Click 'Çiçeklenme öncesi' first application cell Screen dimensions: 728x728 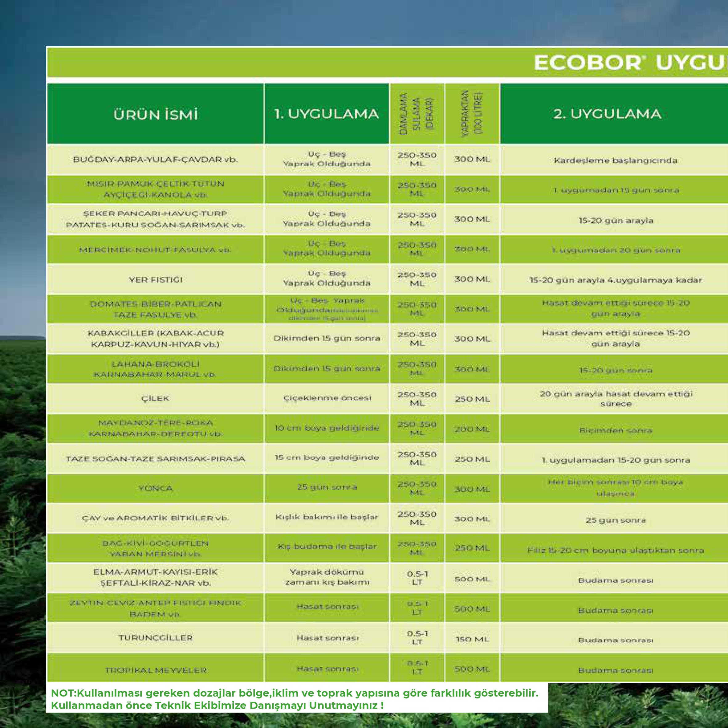point(327,398)
